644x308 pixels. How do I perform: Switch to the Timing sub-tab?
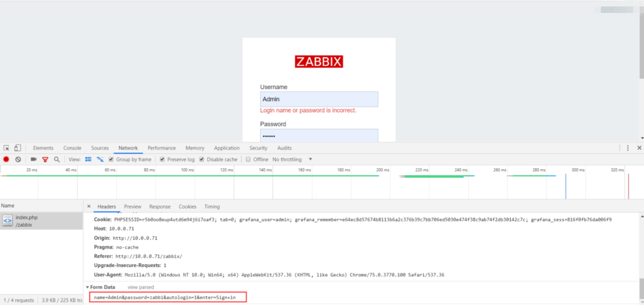[212, 207]
